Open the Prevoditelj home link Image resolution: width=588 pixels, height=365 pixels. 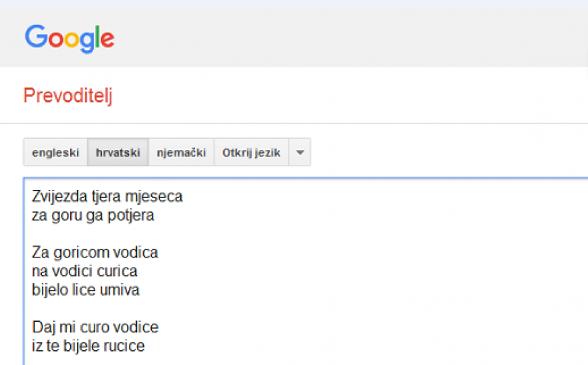(68, 96)
